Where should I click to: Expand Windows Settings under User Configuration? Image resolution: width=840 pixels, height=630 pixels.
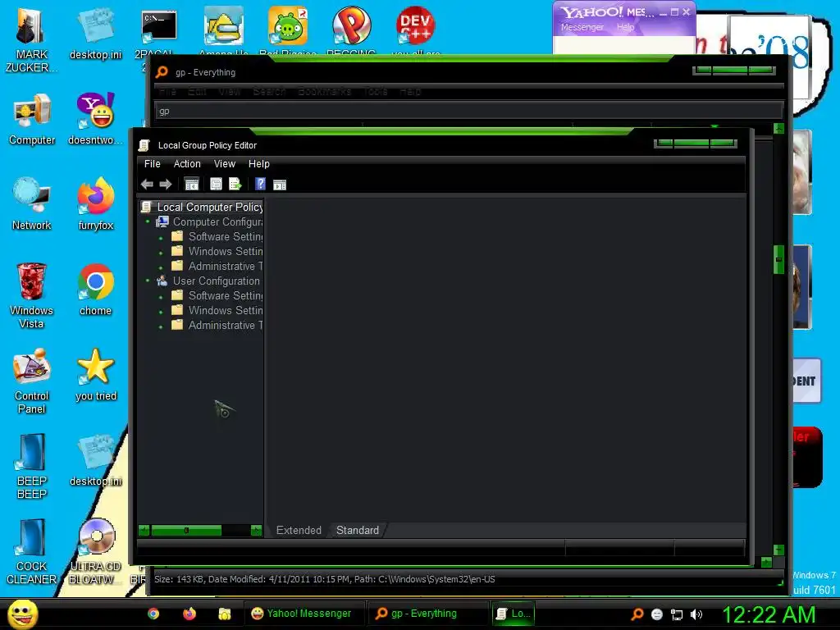tap(161, 311)
